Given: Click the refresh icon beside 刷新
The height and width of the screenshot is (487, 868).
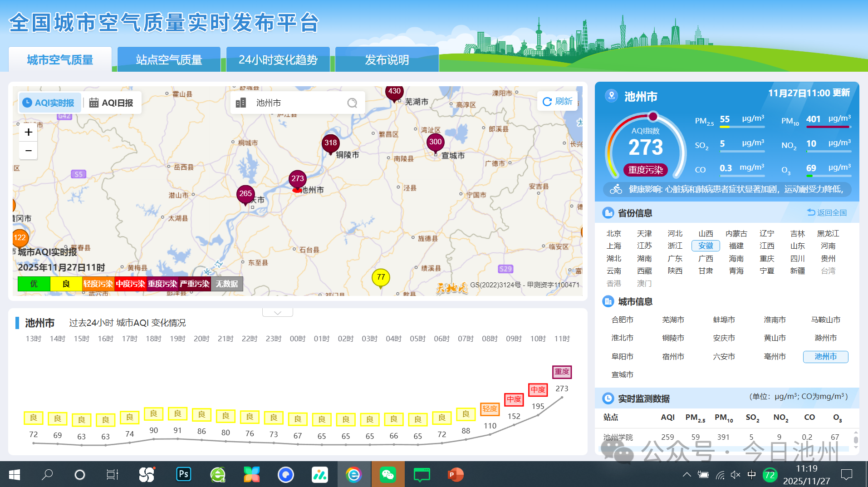Looking at the screenshot, I should click(547, 101).
